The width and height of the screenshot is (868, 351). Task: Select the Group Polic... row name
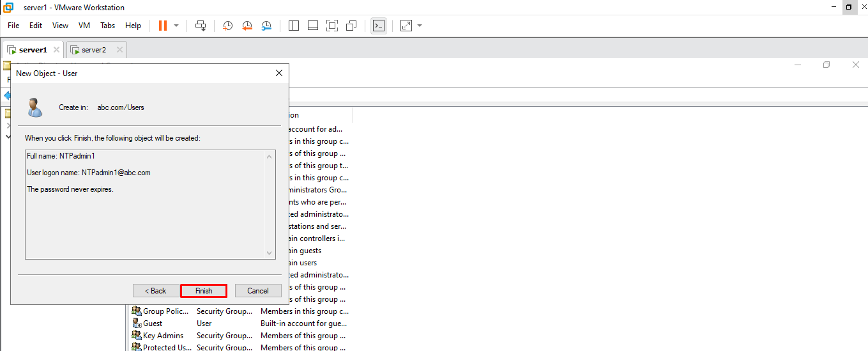[166, 311]
